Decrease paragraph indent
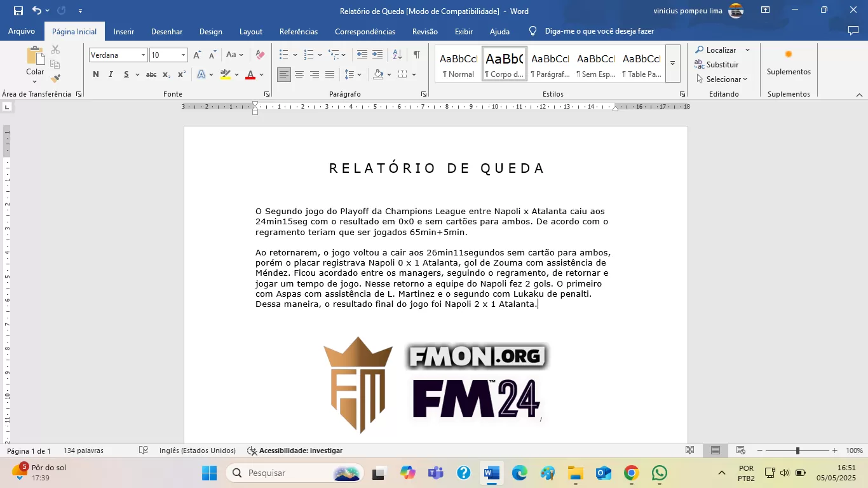868x488 pixels. pyautogui.click(x=362, y=55)
